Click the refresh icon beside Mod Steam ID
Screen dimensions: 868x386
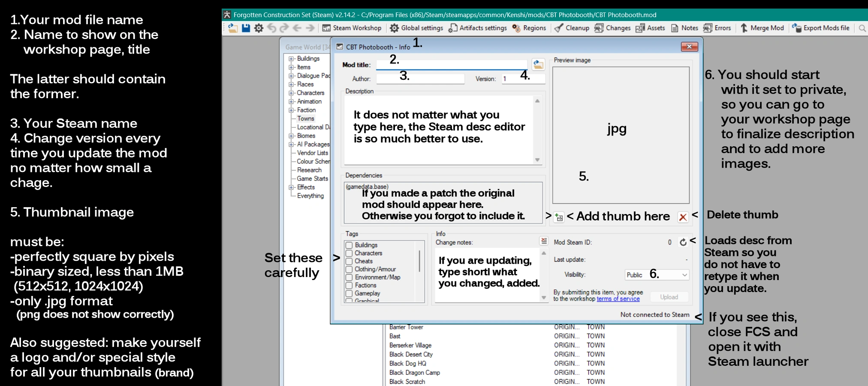683,242
